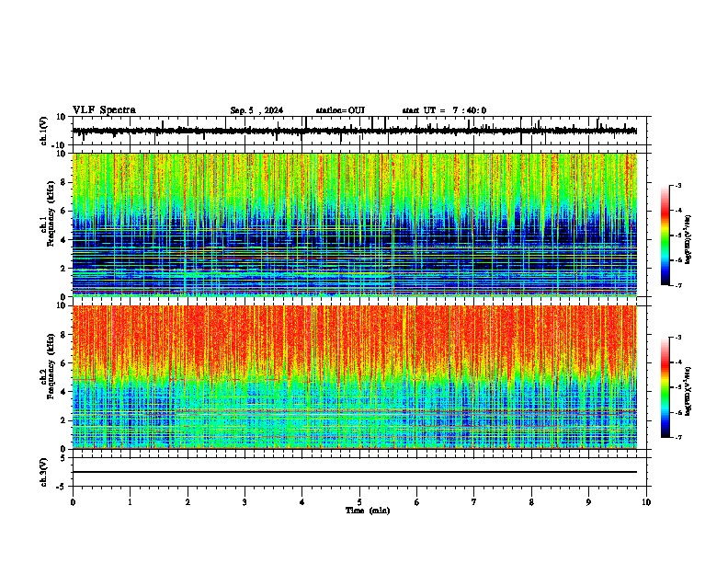The image size is (728, 563).
Task: Click inside the ch.1 voltage waveform trace
Action: point(355,131)
